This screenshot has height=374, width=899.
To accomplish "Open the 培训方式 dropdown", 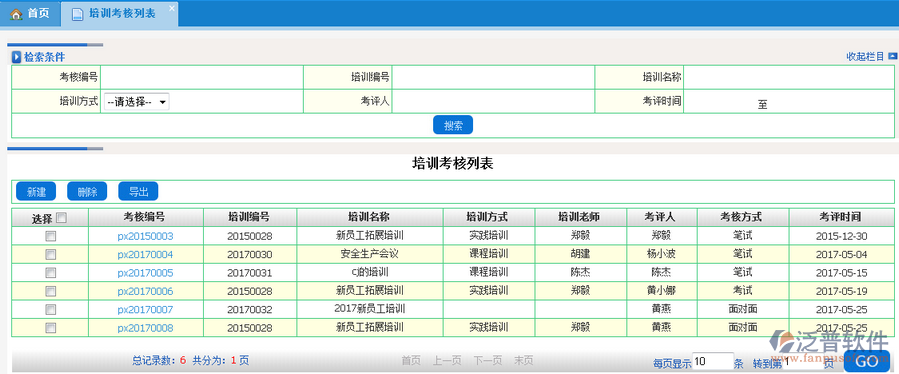I will pyautogui.click(x=136, y=102).
